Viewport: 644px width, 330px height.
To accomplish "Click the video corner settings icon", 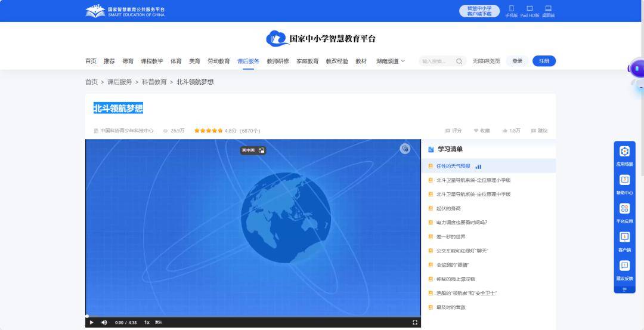I will click(405, 149).
